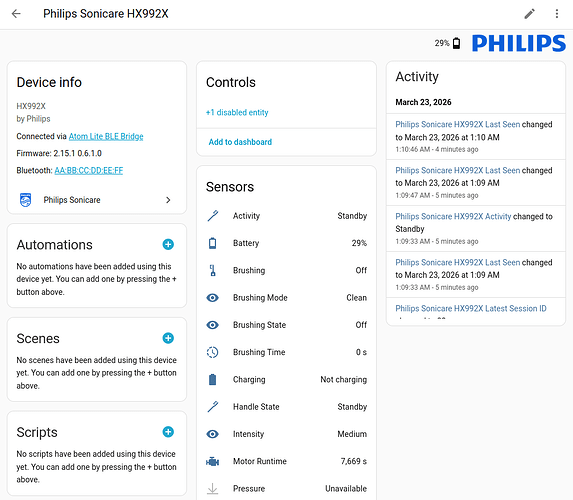Click the pencil edit device icon
The width and height of the screenshot is (573, 500).
click(x=530, y=14)
